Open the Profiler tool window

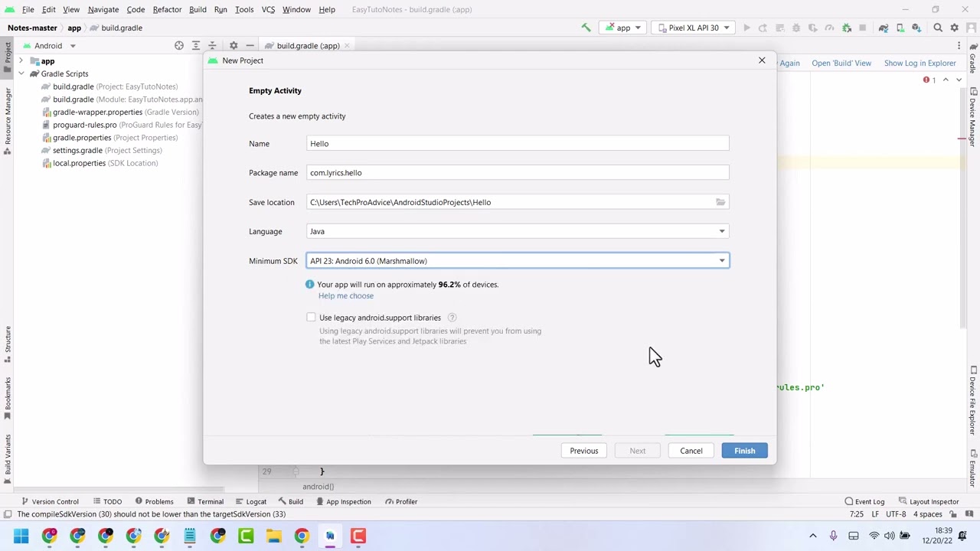click(400, 502)
